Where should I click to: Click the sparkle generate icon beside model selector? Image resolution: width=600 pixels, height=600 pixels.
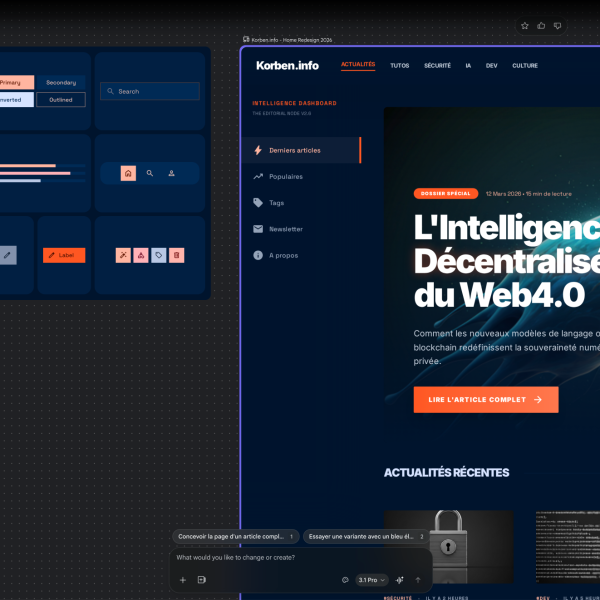399,580
